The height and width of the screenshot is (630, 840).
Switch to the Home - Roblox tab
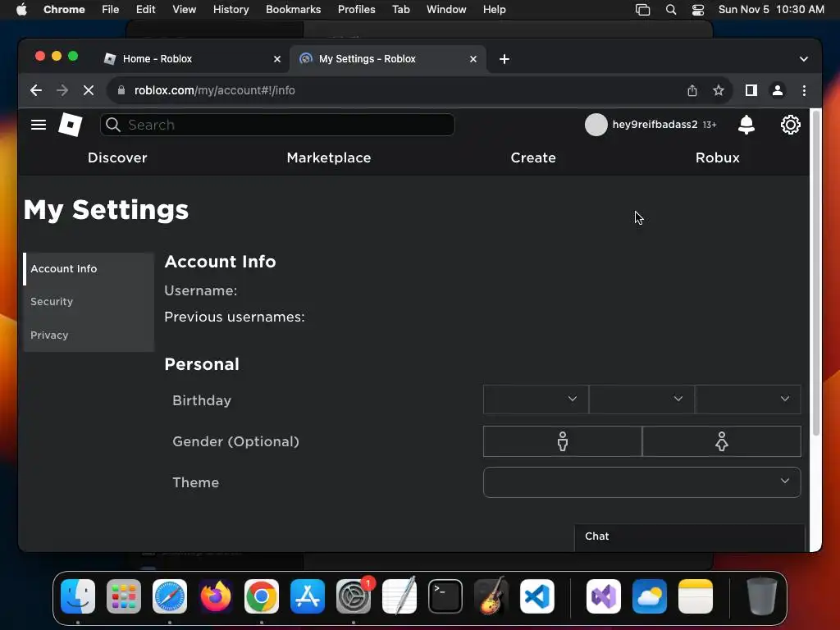pos(194,59)
